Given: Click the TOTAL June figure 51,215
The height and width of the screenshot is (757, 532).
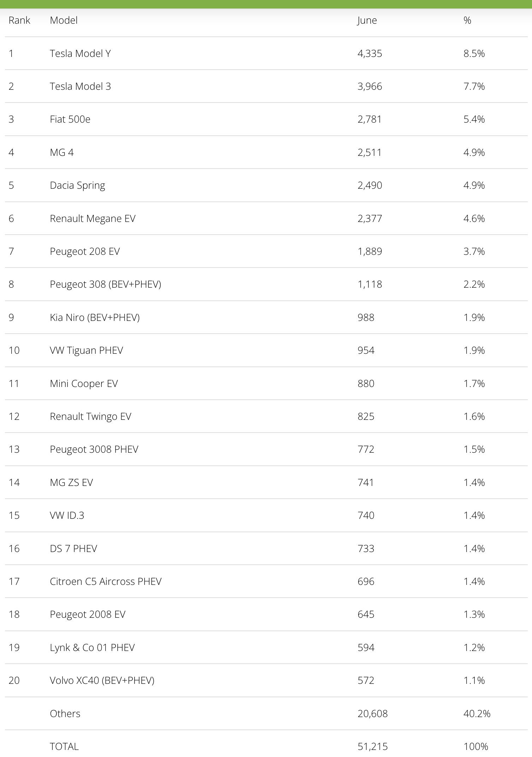Looking at the screenshot, I should (373, 746).
